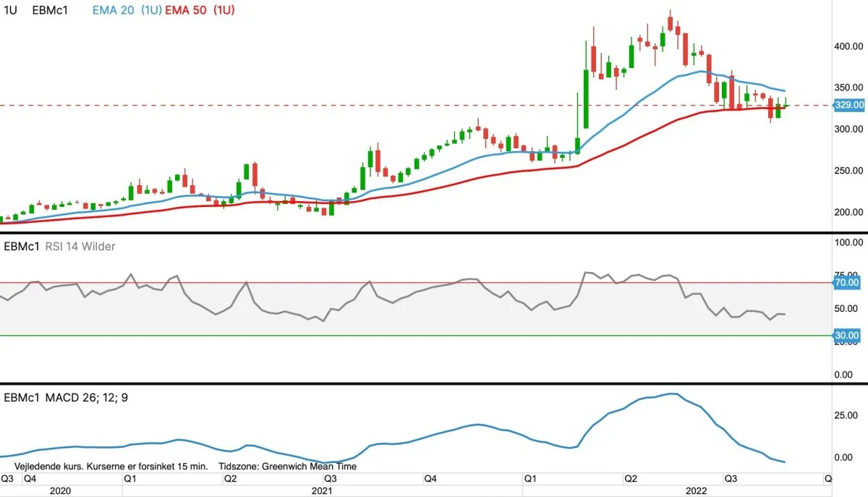Click the 30.00 oversold level tag
Viewport: 868px width, 497px height.
point(846,335)
